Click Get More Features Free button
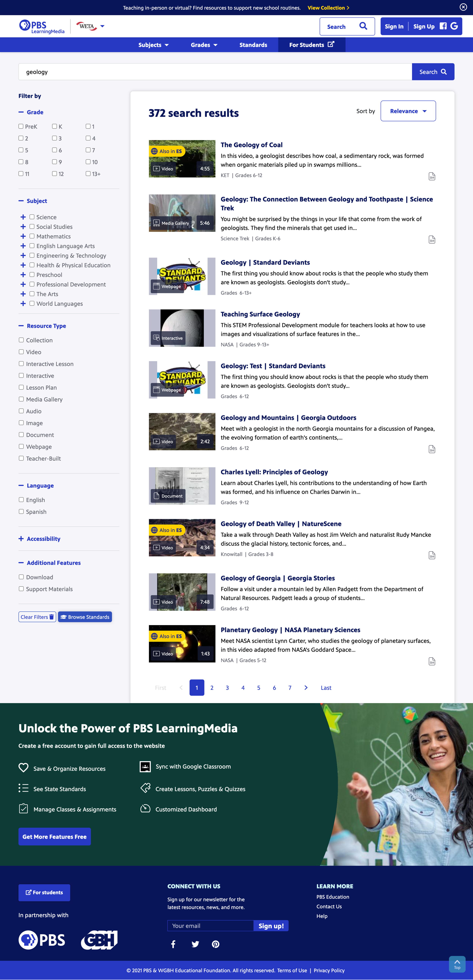 pyautogui.click(x=55, y=837)
